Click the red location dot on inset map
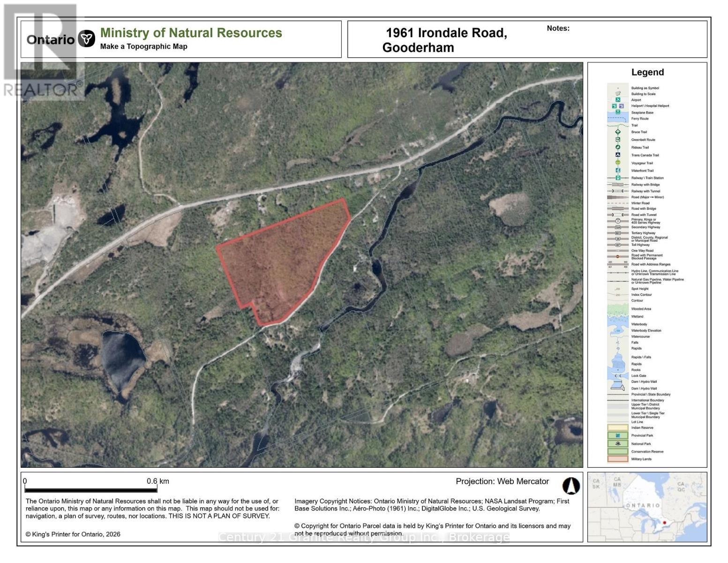Viewport: 728px width, 563px height. (664, 522)
